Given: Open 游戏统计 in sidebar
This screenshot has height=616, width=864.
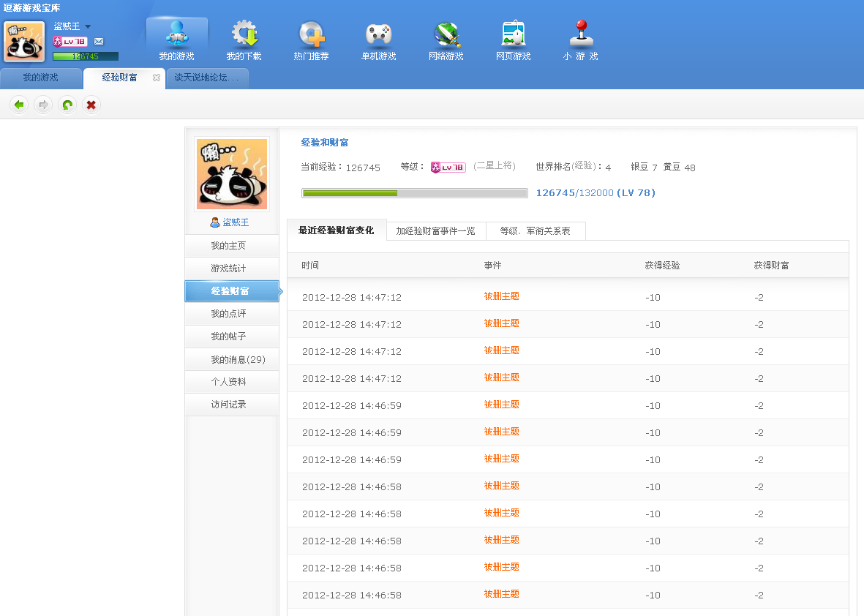Looking at the screenshot, I should coord(231,268).
